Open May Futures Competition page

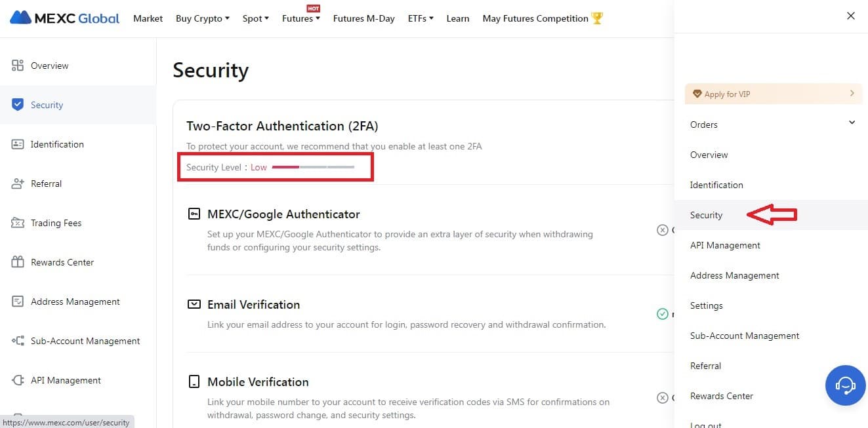(535, 18)
